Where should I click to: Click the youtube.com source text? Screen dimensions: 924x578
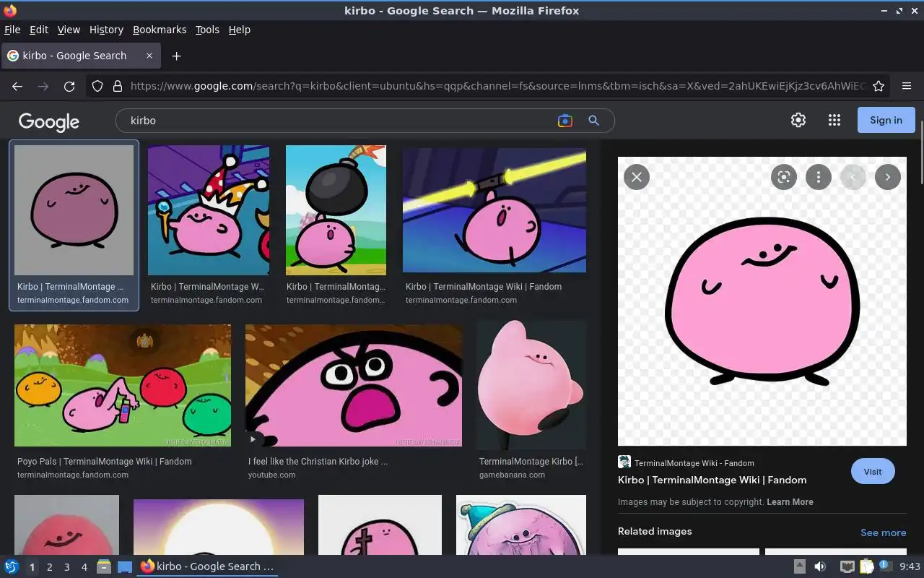(x=271, y=475)
